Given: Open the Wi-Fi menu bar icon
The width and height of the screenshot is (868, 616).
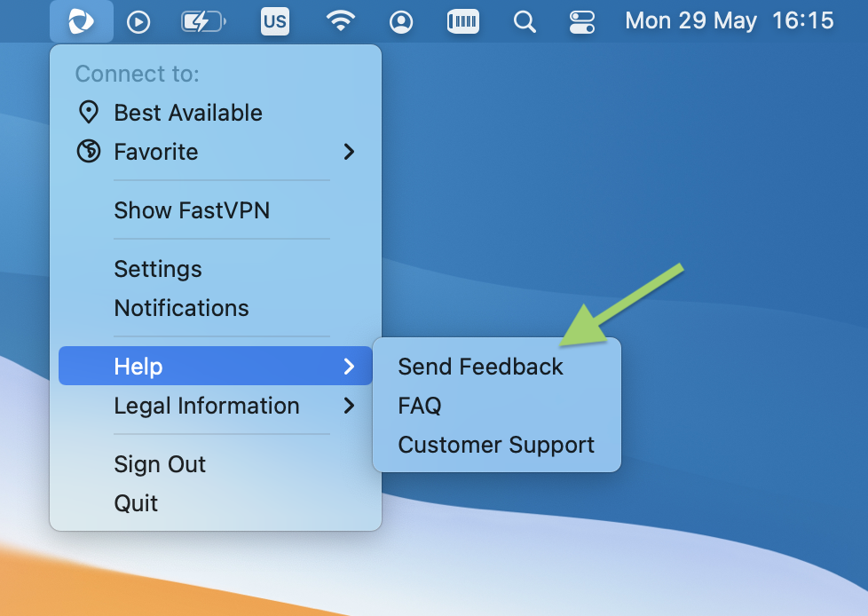Looking at the screenshot, I should tap(341, 21).
